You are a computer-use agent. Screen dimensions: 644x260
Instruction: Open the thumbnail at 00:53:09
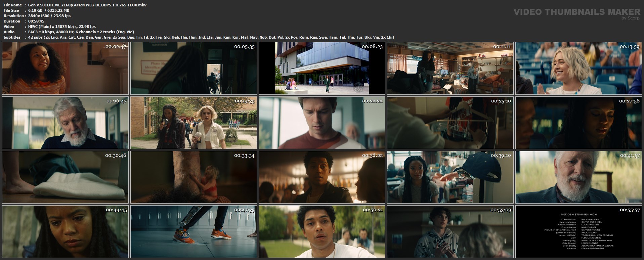450,232
